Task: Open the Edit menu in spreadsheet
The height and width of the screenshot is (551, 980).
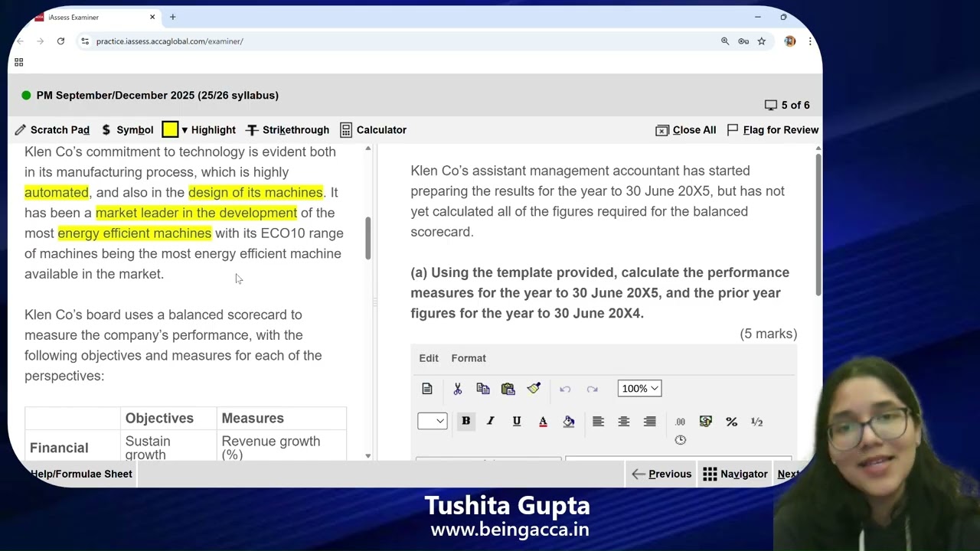Action: 429,358
